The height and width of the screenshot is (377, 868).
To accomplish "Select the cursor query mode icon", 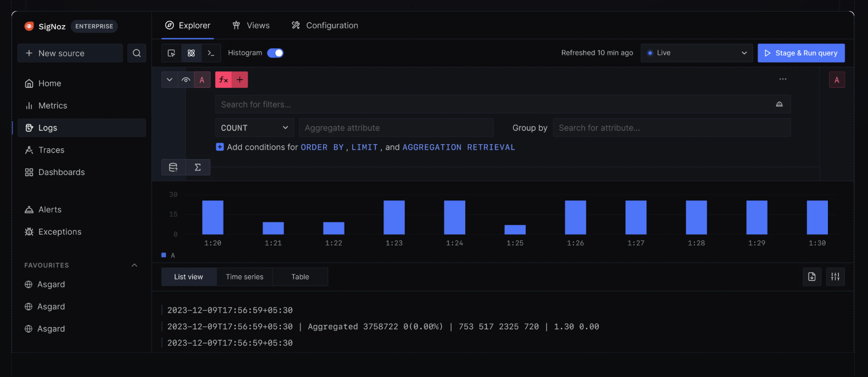I will coord(171,53).
